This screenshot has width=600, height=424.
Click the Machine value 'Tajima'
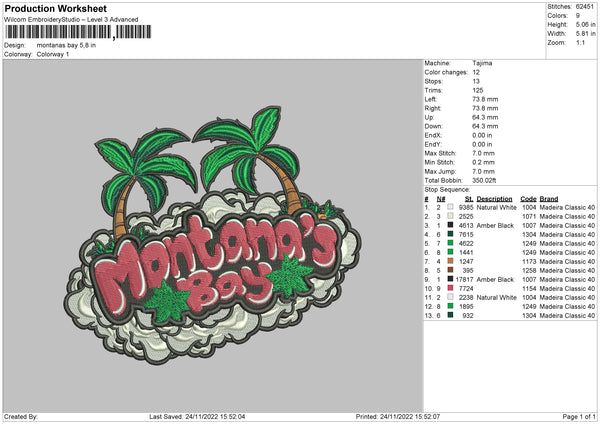tap(482, 63)
